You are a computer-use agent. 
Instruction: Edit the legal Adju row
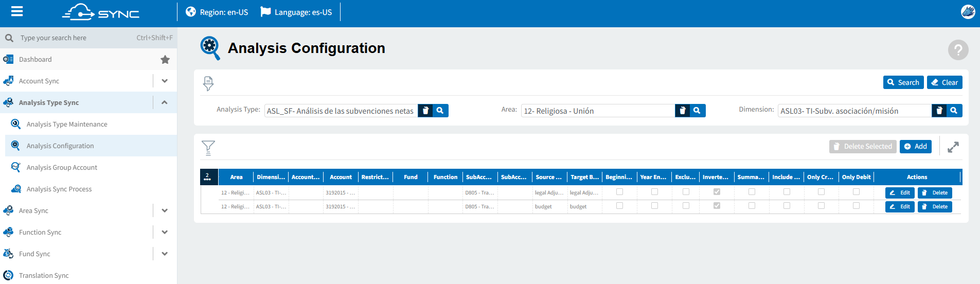(900, 192)
